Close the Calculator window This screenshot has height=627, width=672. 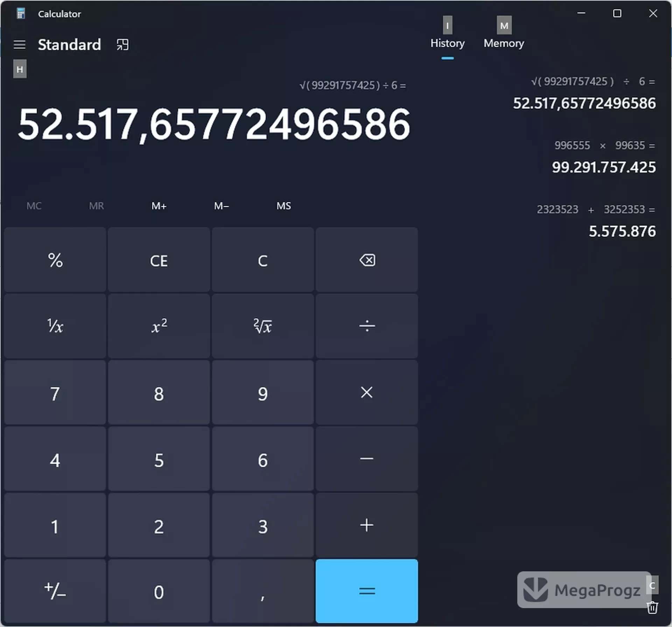pyautogui.click(x=653, y=13)
